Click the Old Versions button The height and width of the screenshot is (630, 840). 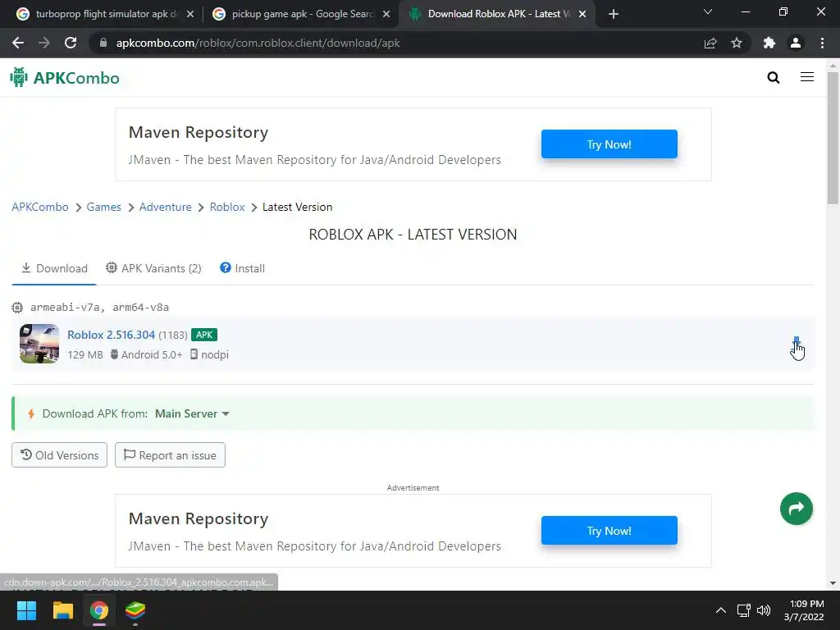coord(59,454)
